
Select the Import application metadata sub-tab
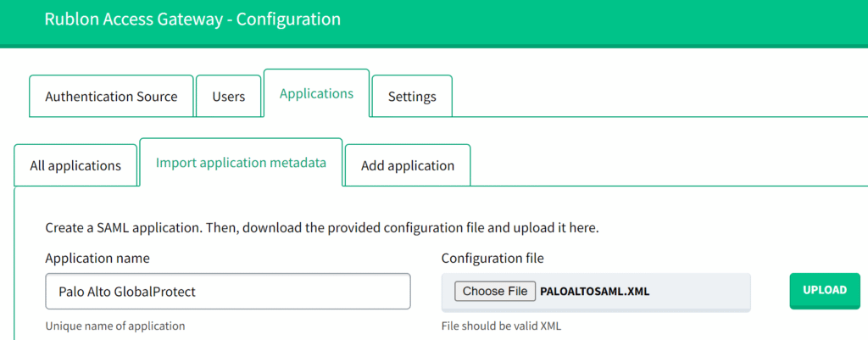(241, 162)
